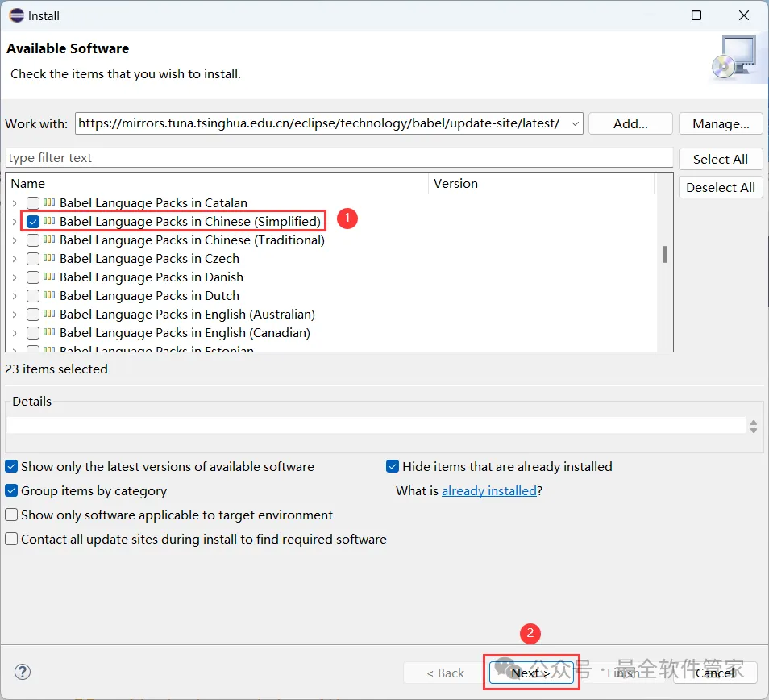Expand the English (Australian) tree node
769x700 pixels.
pyautogui.click(x=15, y=315)
